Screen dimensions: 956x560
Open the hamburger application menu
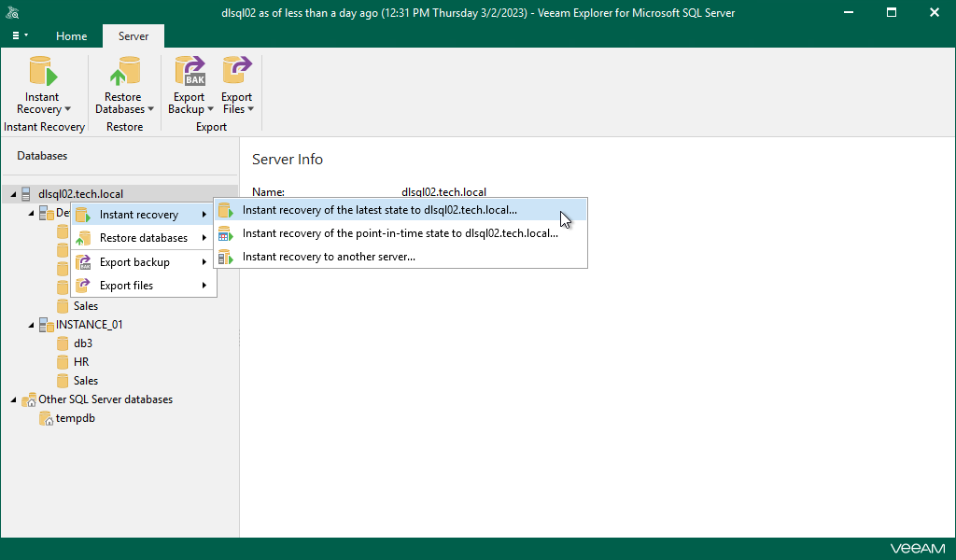pyautogui.click(x=16, y=36)
